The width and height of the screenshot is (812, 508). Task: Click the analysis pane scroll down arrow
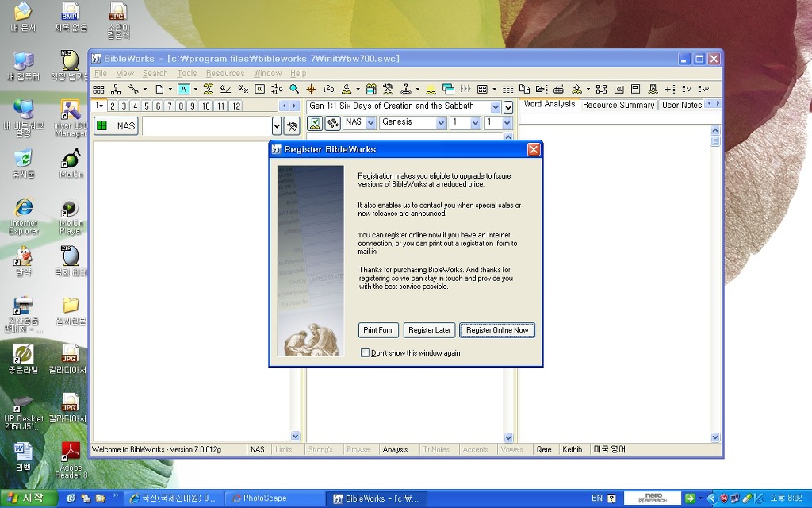point(715,437)
